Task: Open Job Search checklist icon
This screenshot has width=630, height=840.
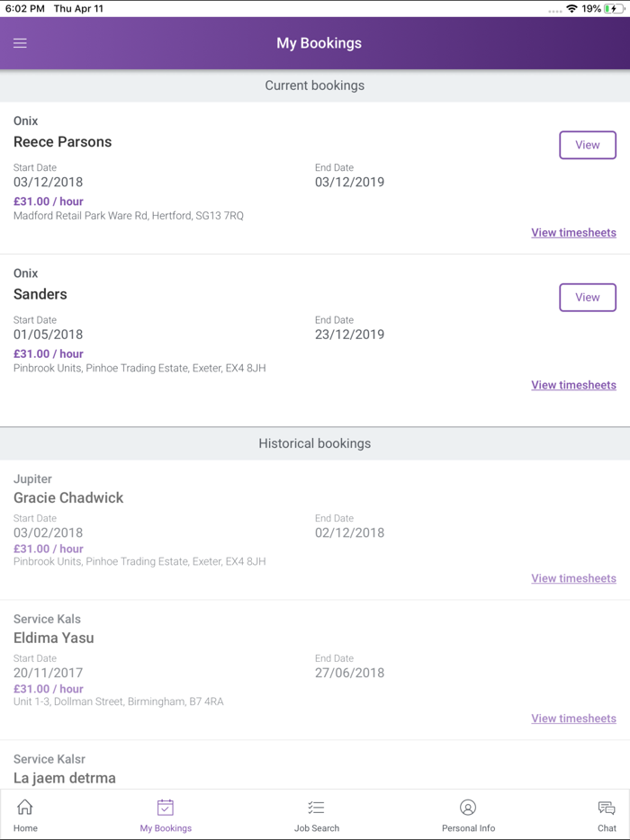Action: tap(316, 808)
